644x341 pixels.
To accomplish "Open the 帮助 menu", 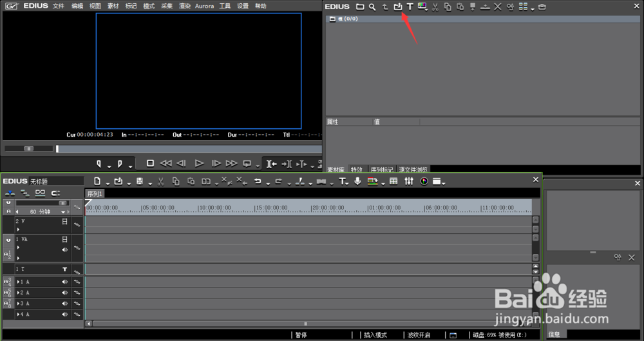I will tap(260, 6).
